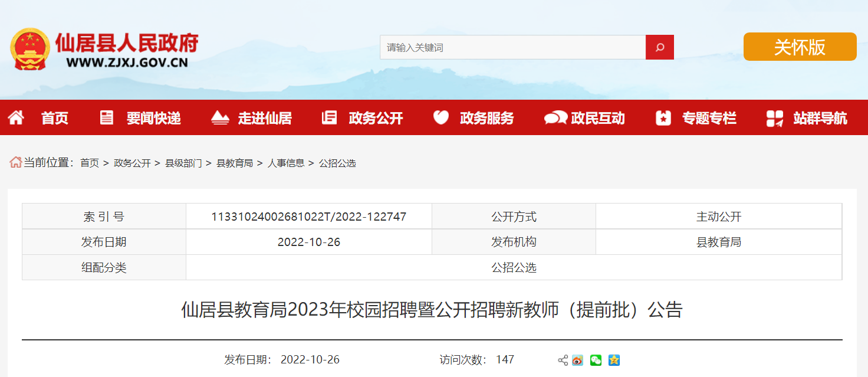This screenshot has width=868, height=377.
Task: Click the 2022-10-26 date in the table
Action: pos(309,242)
